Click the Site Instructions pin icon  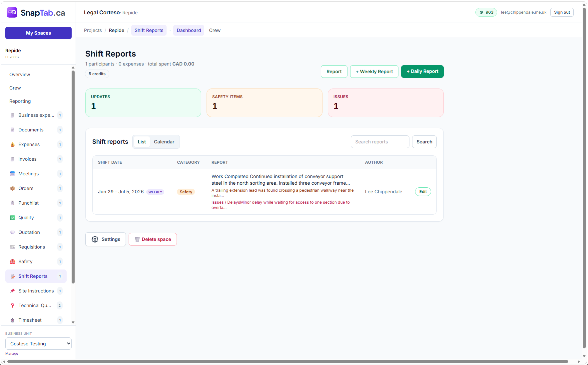[x=12, y=291]
